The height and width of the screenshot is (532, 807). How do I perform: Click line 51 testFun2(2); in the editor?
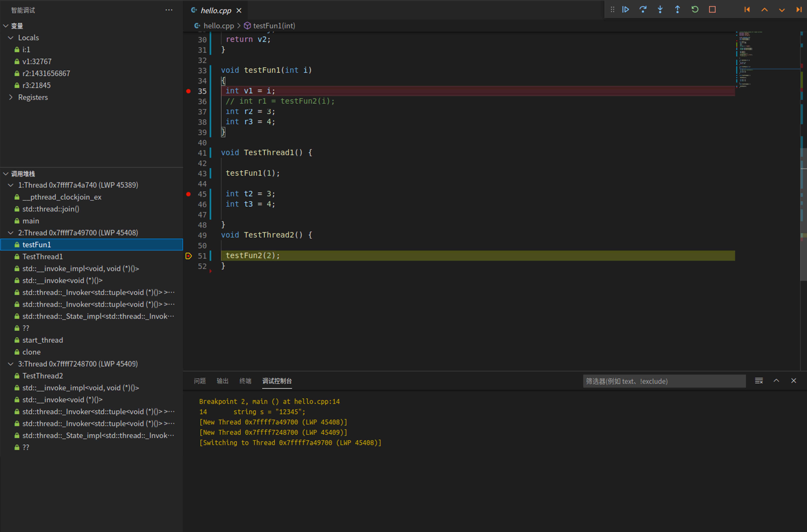click(x=253, y=256)
